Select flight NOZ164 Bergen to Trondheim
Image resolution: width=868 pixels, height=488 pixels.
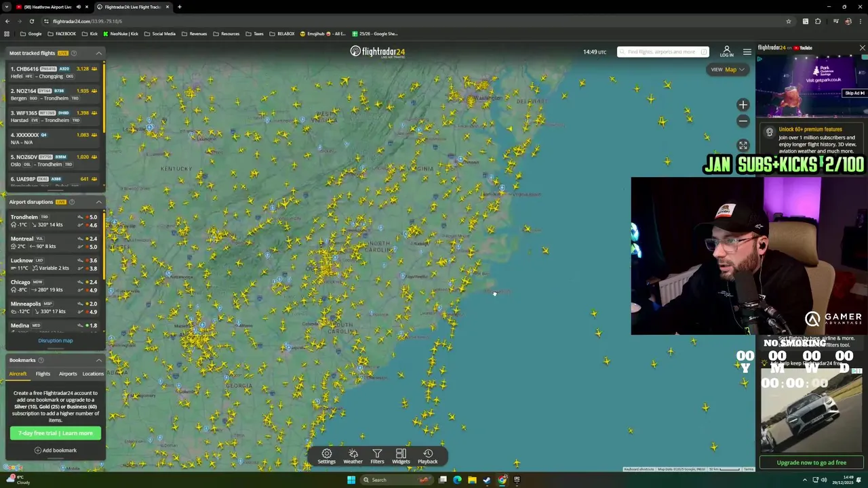(x=54, y=94)
